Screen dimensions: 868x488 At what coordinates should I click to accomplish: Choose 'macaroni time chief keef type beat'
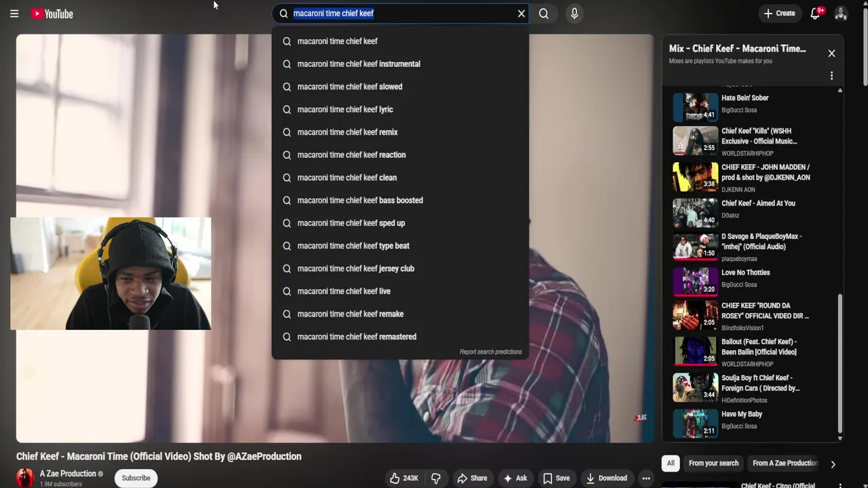tap(400, 245)
